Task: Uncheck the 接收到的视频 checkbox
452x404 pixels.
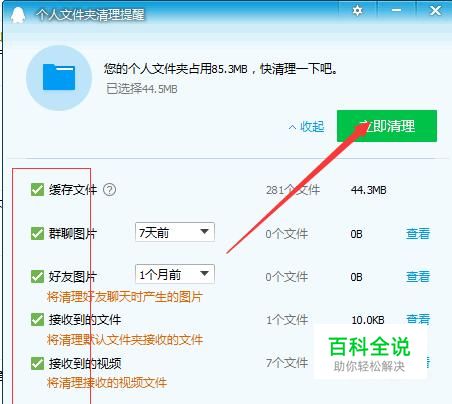Action: [x=37, y=363]
